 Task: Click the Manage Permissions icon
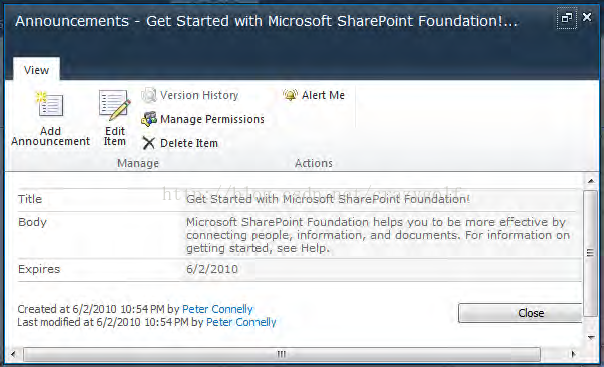pos(149,119)
